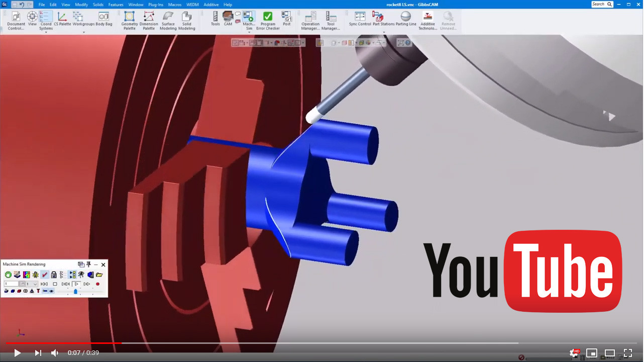Open Surface Modeling
The height and width of the screenshot is (362, 644).
168,21
